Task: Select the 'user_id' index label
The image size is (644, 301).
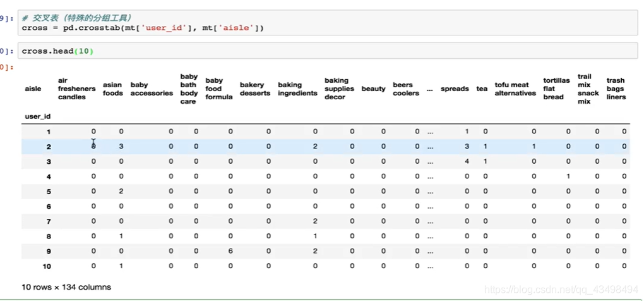Action: 38,116
